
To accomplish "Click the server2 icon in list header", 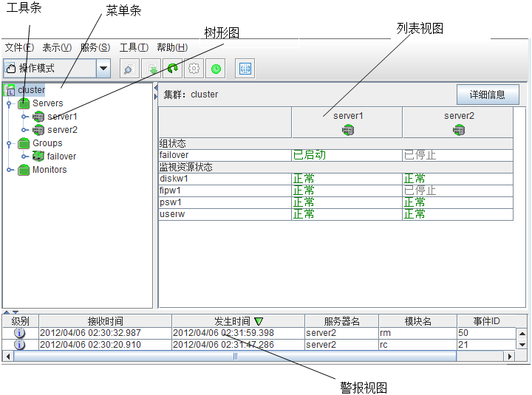I will [x=458, y=130].
